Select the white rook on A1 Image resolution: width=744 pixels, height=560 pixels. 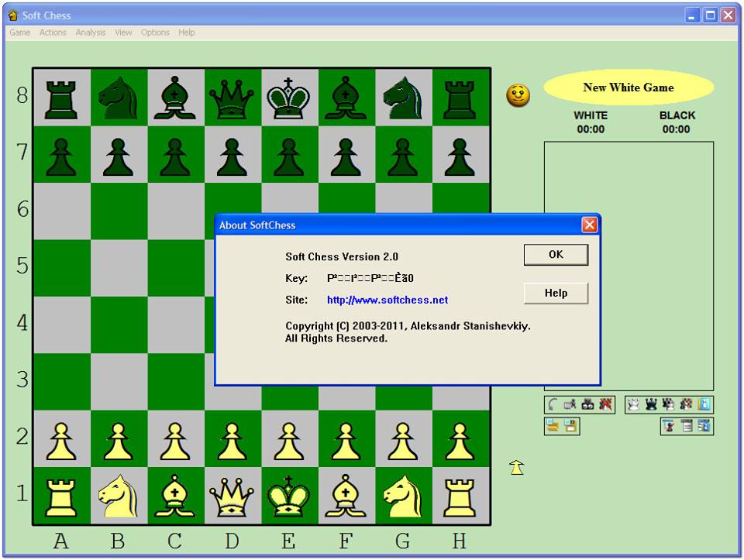pyautogui.click(x=61, y=497)
